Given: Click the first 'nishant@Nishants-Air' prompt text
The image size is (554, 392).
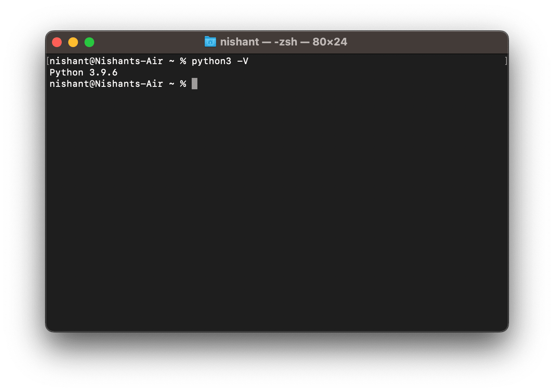Looking at the screenshot, I should (x=106, y=61).
